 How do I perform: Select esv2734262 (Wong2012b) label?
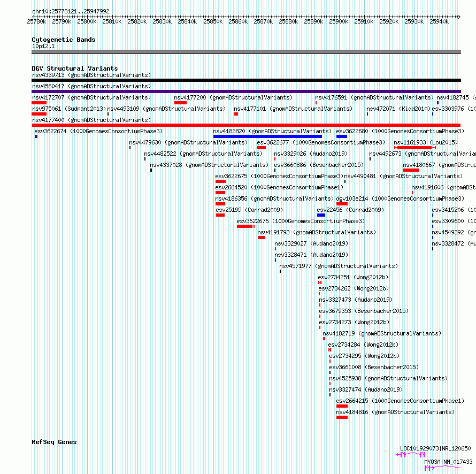(354, 288)
